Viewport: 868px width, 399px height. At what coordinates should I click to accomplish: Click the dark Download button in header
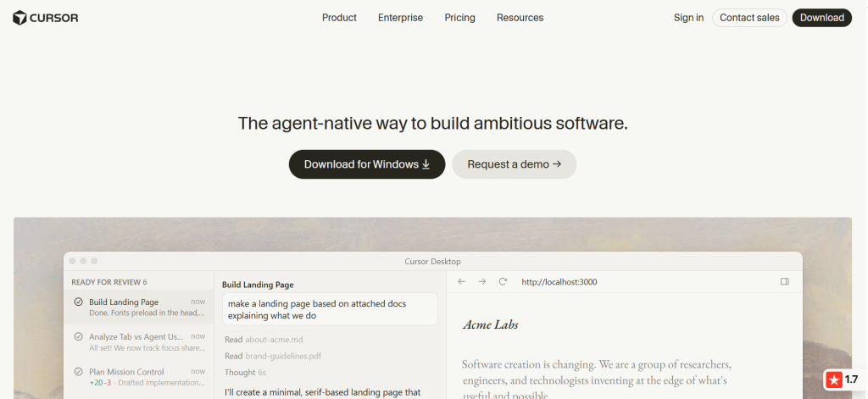point(822,18)
